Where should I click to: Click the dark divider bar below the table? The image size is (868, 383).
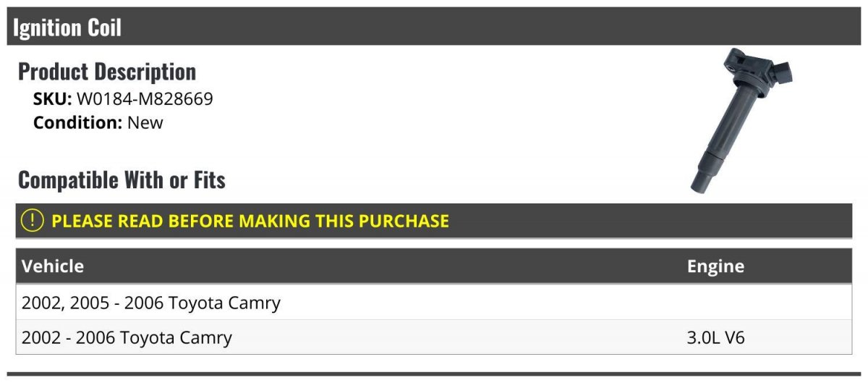click(x=434, y=374)
